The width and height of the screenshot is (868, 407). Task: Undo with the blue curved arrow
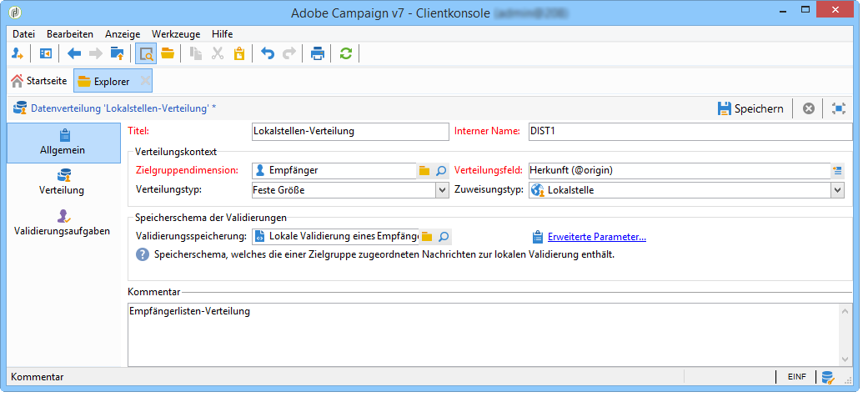click(268, 53)
